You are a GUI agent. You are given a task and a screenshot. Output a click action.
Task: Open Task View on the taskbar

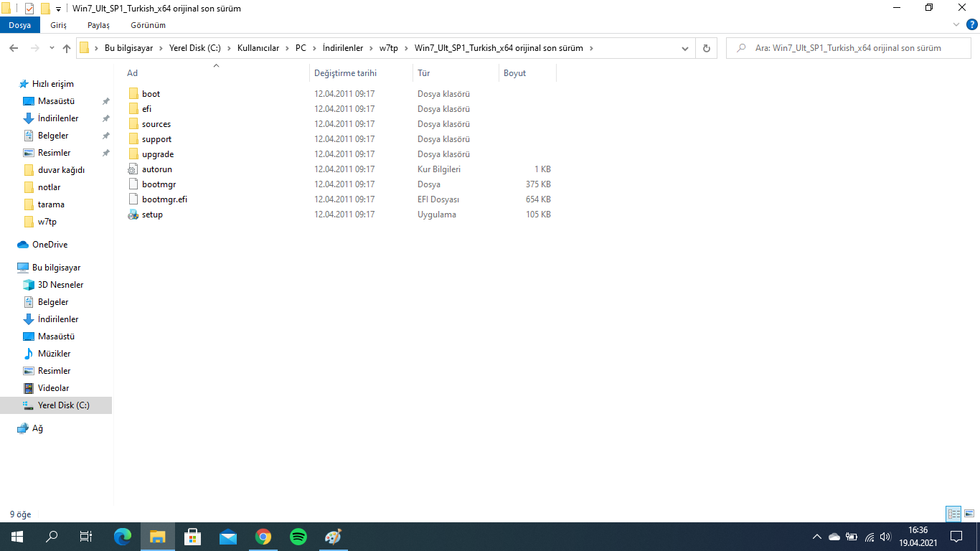86,537
